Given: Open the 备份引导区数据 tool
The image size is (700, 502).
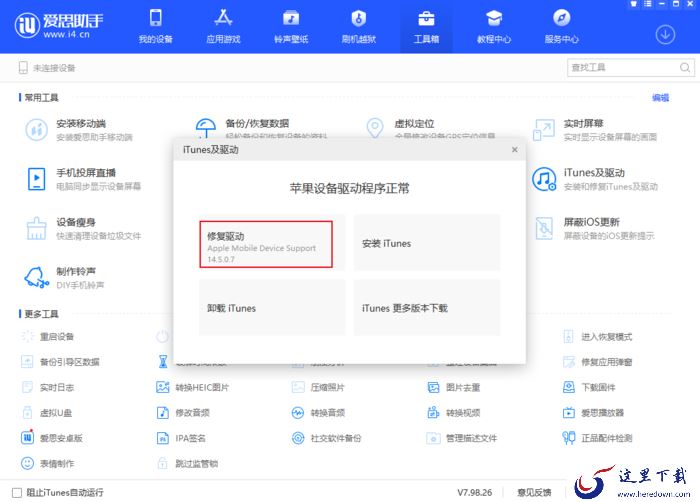Looking at the screenshot, I should 60,362.
